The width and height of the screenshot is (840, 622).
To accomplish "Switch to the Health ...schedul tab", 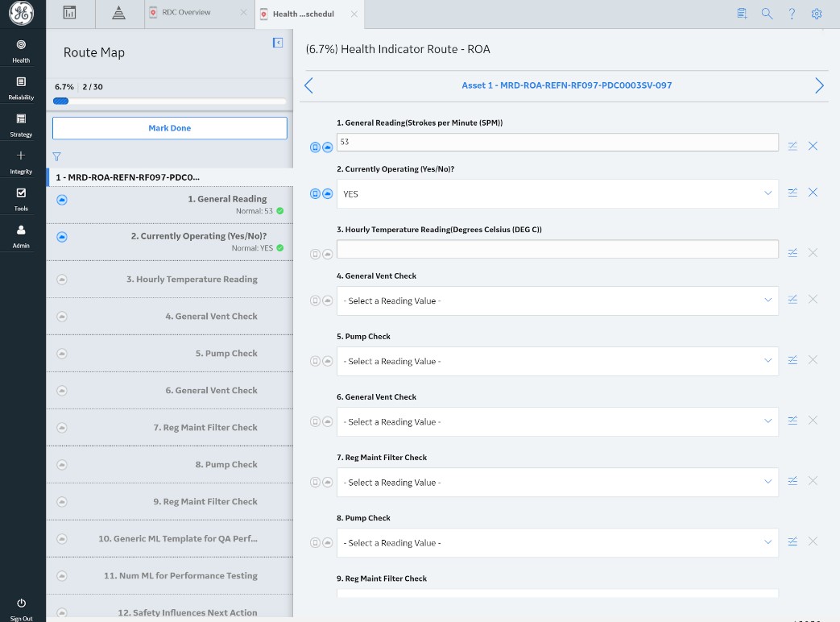I will point(303,14).
